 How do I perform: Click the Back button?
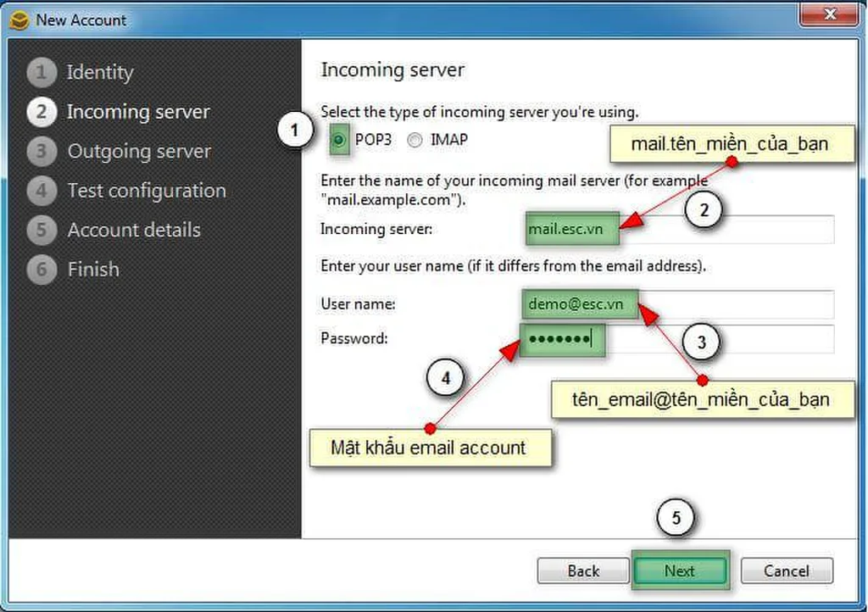point(583,570)
